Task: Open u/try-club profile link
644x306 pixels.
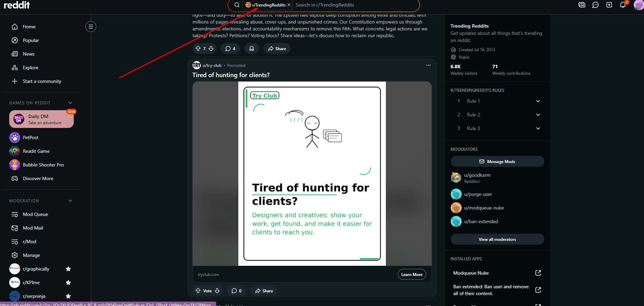Action: (x=212, y=65)
